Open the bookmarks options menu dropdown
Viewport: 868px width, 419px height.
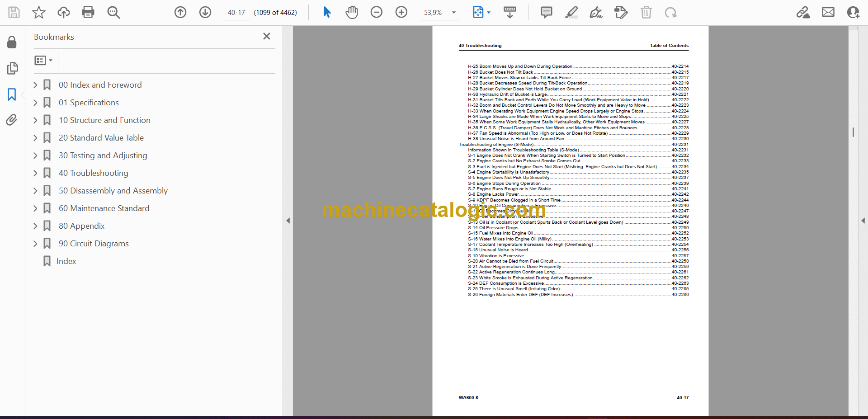point(43,60)
